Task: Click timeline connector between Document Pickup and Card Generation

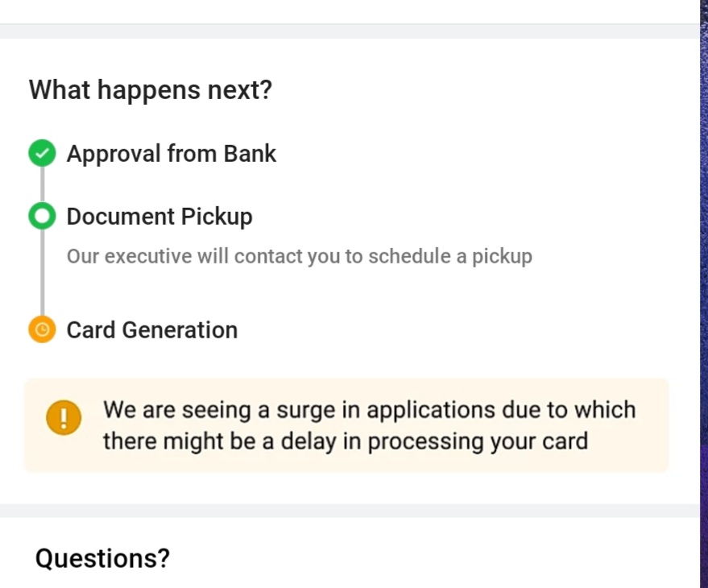Action: pyautogui.click(x=42, y=274)
